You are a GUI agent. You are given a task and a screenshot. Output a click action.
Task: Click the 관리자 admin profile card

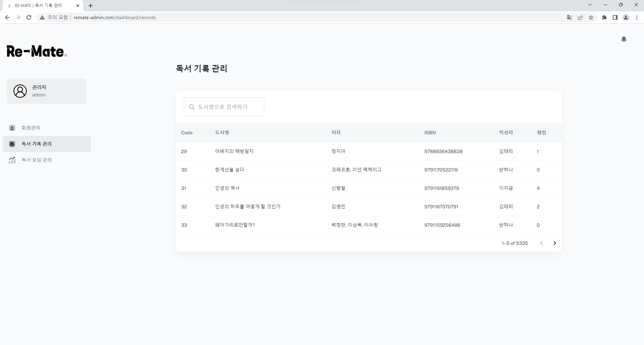pos(47,91)
